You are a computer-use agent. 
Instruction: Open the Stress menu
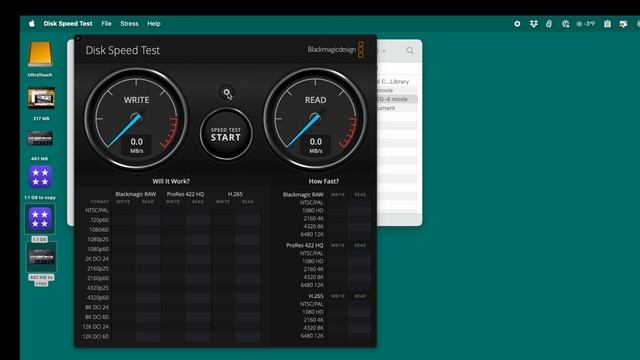pos(129,24)
